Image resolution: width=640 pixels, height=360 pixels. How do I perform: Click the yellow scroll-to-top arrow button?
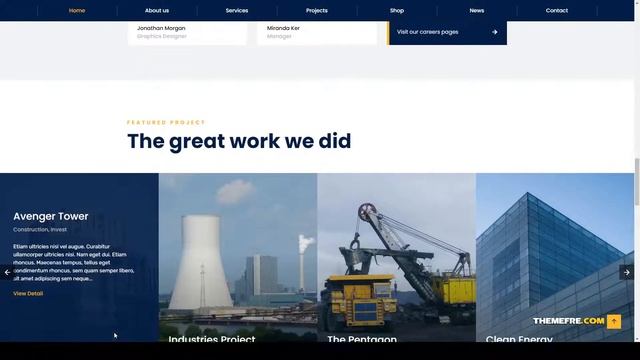614,322
